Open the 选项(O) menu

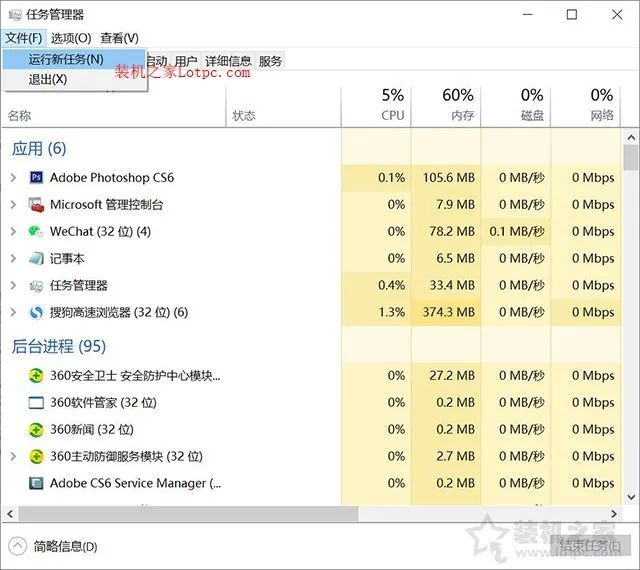point(71,38)
